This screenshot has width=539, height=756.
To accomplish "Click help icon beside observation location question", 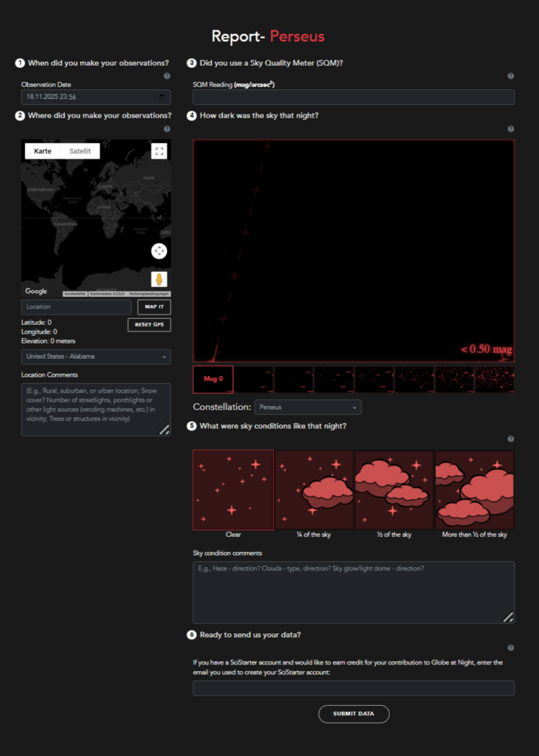I will [167, 129].
